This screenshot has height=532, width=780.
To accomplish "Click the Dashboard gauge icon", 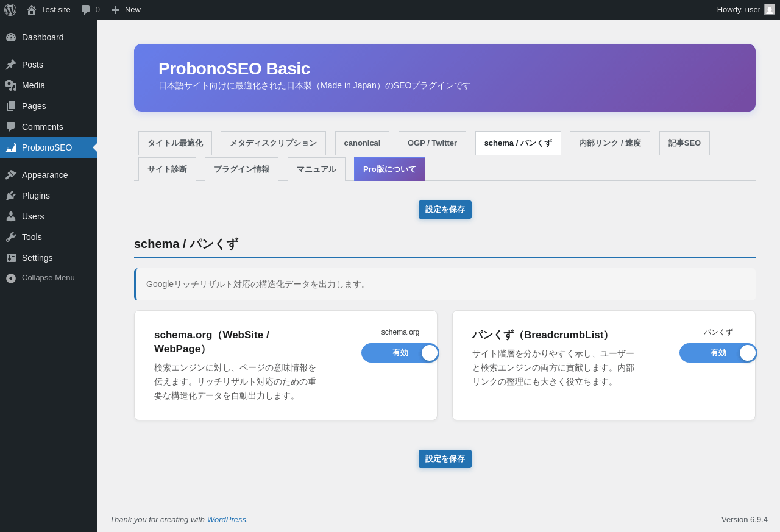I will coord(11,37).
